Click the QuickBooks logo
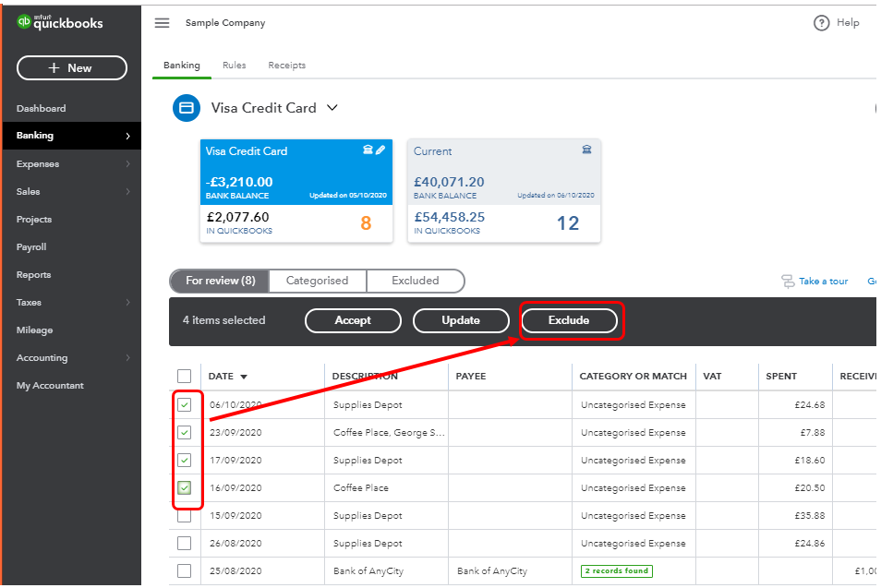Viewport: 881px width, 588px height. (x=59, y=22)
